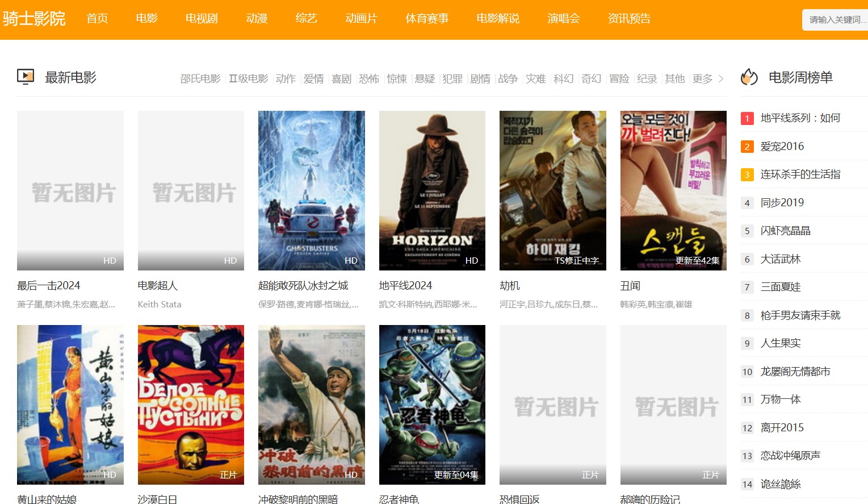Image resolution: width=868 pixels, height=504 pixels.
Task: Filter movies by 喜剧 genre
Action: coord(341,78)
